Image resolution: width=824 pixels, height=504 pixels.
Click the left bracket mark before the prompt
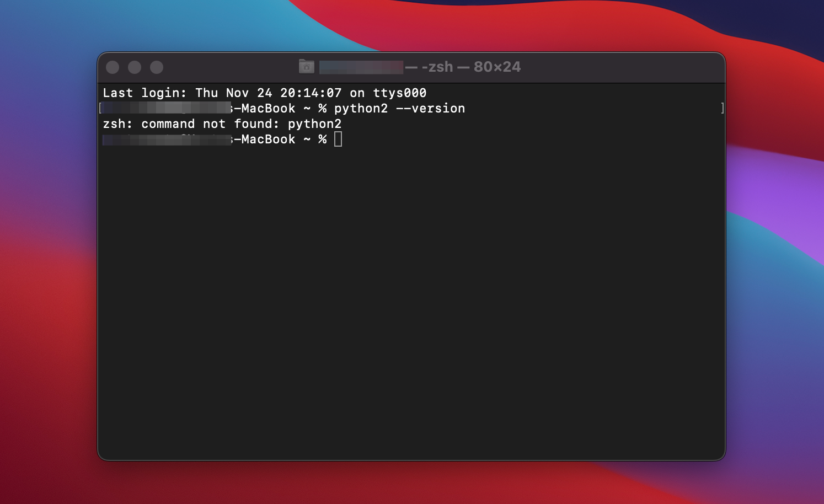tap(100, 108)
